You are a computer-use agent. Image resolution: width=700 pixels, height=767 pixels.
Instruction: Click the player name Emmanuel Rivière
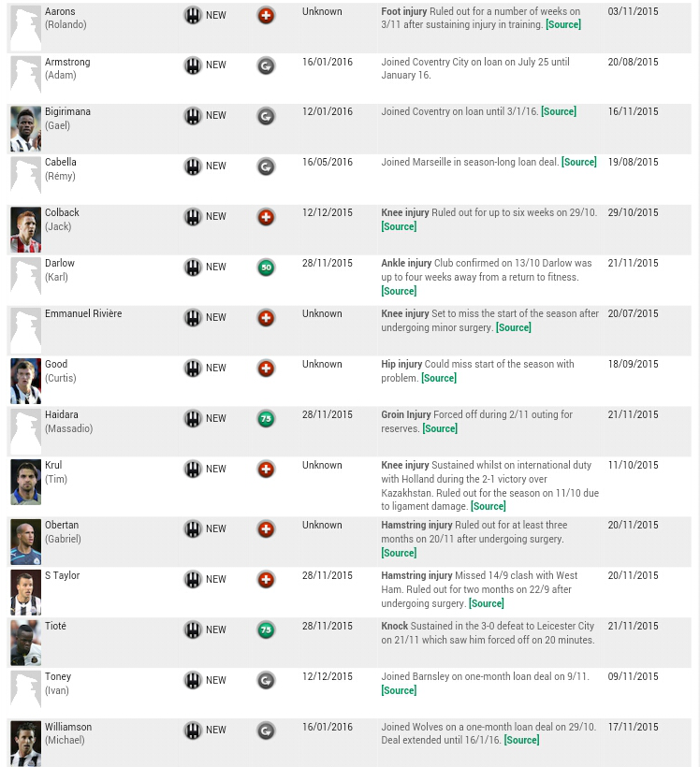tap(83, 313)
